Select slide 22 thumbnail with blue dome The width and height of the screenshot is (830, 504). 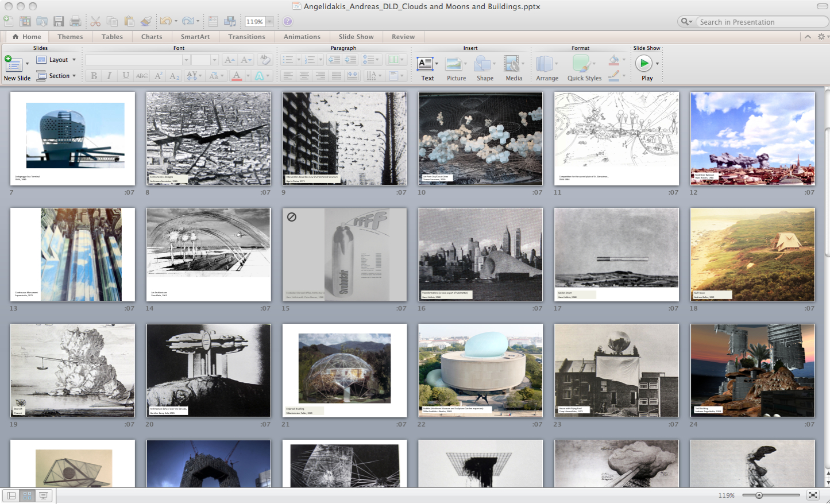(480, 370)
